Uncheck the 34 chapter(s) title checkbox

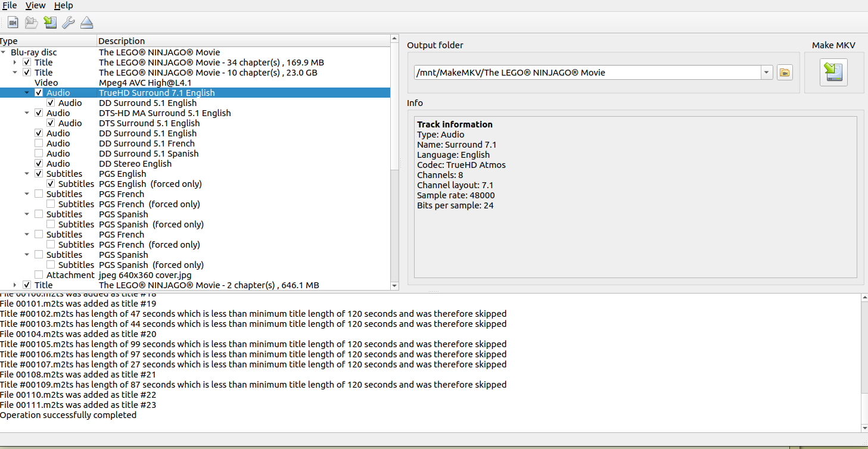click(x=27, y=63)
